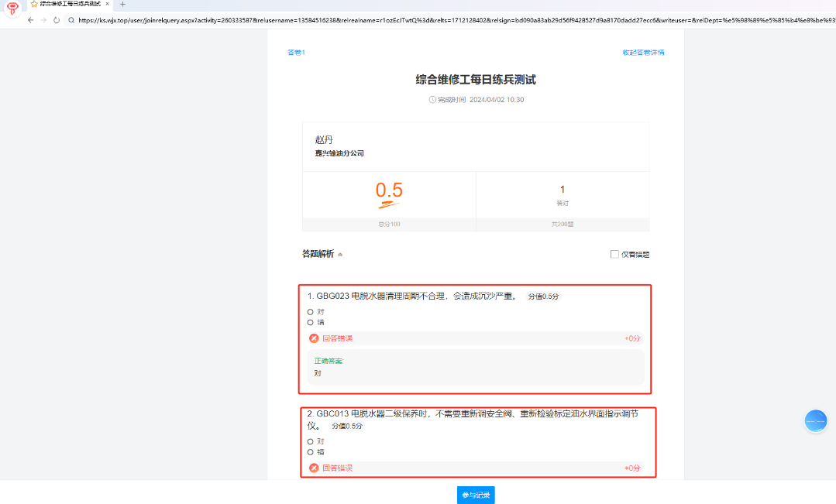Screen dimensions: 836x504
Task: Click the browser forward arrow
Action: (44, 19)
